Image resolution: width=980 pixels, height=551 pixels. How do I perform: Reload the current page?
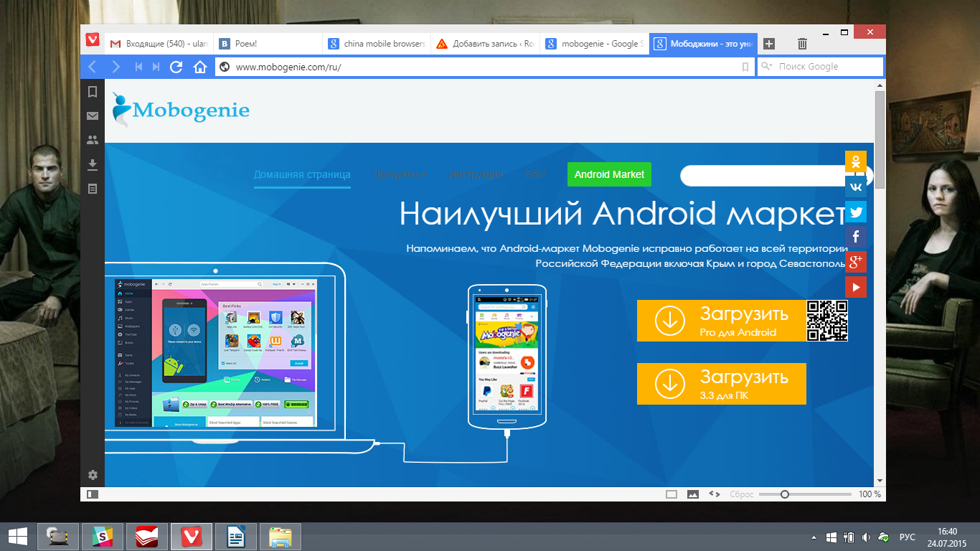coord(176,67)
